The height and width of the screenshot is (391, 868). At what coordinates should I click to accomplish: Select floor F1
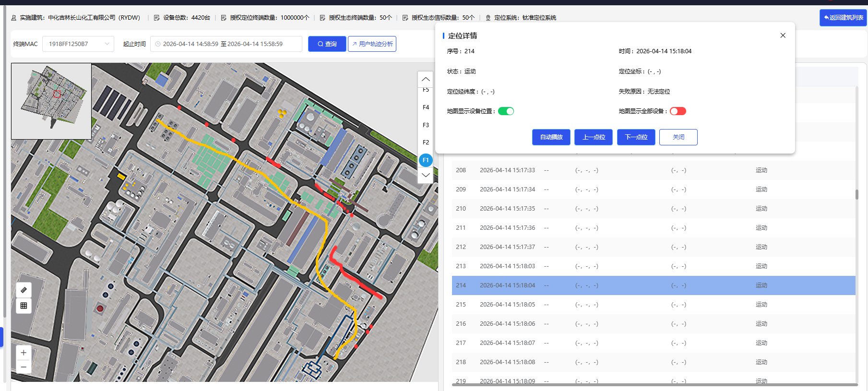426,160
